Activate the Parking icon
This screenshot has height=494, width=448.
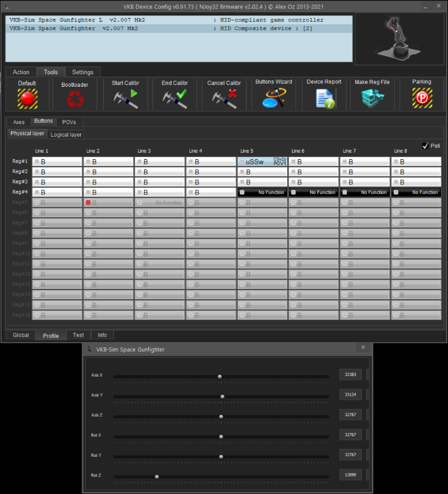tap(422, 98)
